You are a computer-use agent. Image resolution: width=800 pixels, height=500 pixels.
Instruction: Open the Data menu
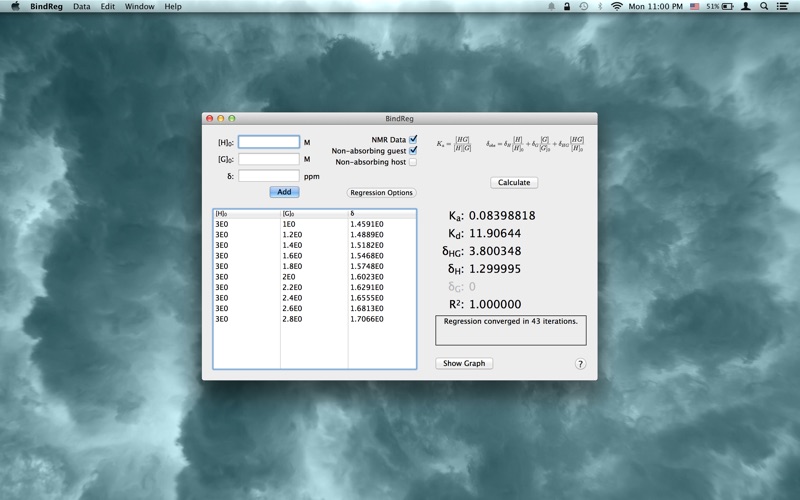[x=81, y=6]
